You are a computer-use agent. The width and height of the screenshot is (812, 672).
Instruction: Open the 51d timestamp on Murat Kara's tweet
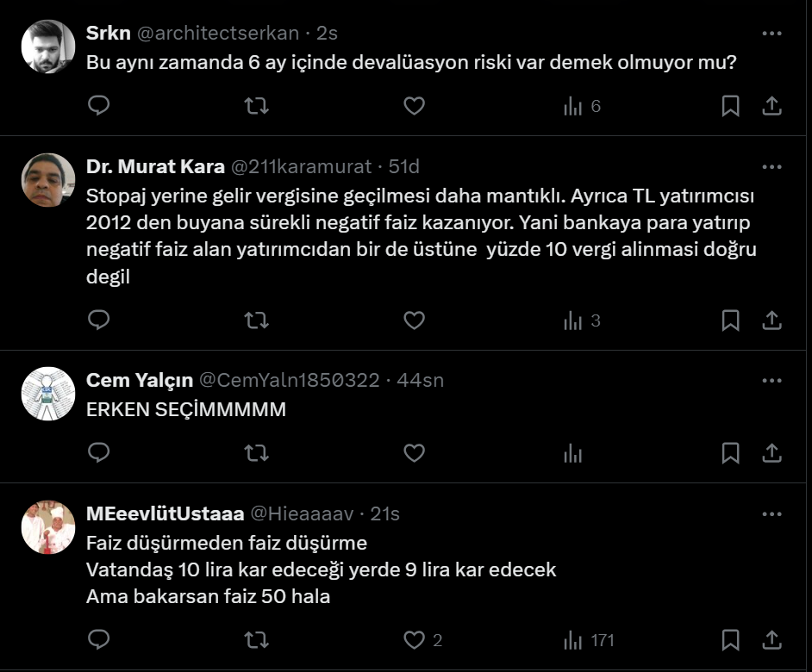[x=404, y=167]
